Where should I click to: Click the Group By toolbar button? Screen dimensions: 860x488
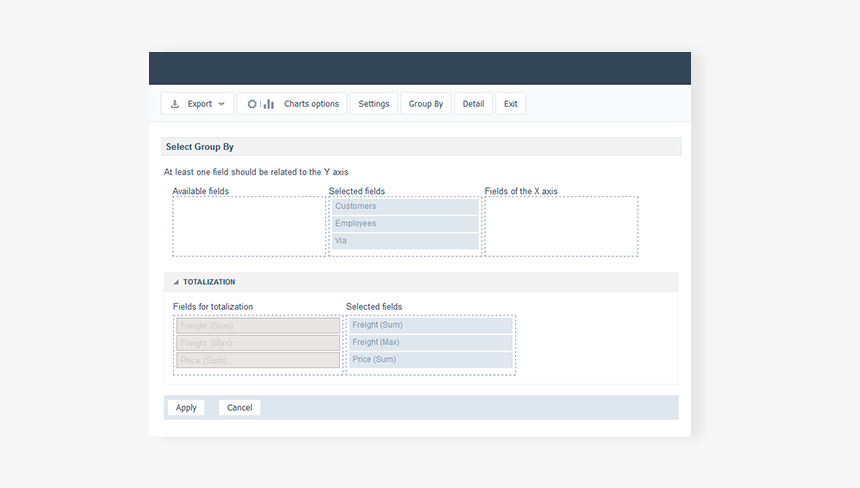point(426,104)
